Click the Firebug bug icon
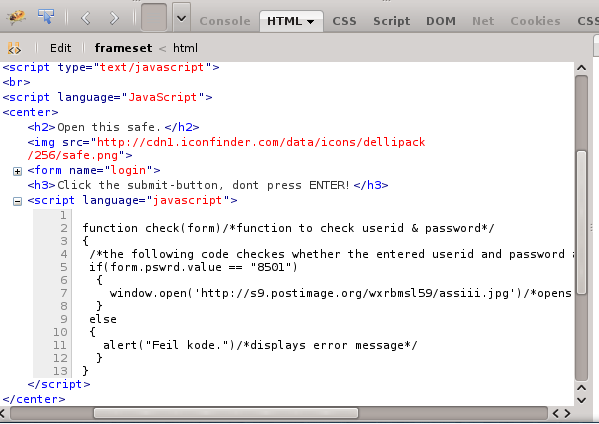This screenshot has height=424, width=599. (16, 17)
